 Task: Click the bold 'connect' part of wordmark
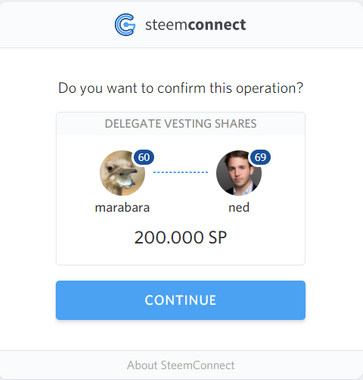tap(217, 25)
